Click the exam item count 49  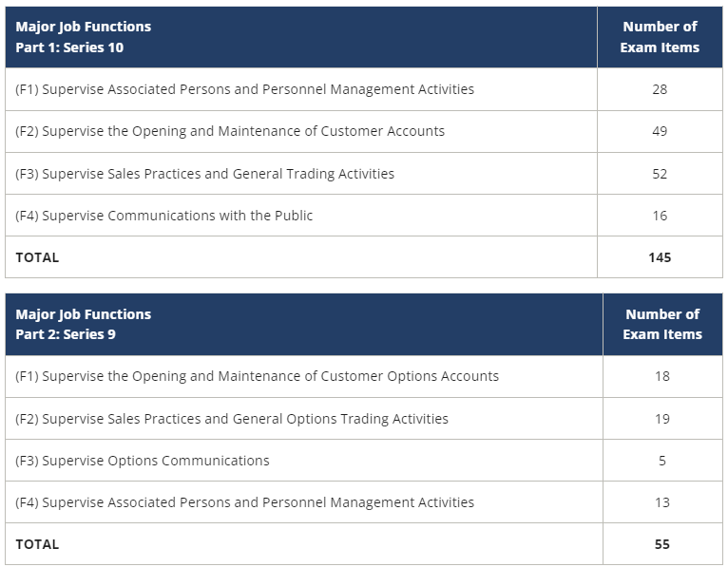point(660,131)
